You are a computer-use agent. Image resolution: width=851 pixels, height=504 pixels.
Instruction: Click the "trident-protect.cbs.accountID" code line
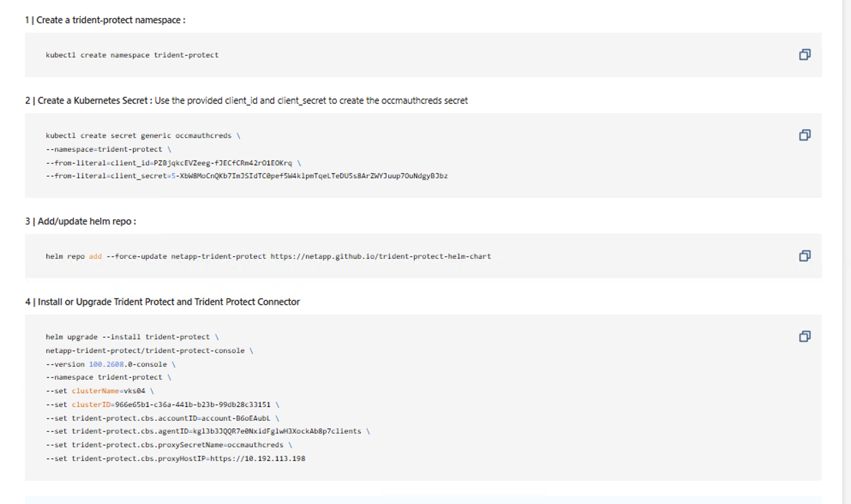tap(162, 418)
